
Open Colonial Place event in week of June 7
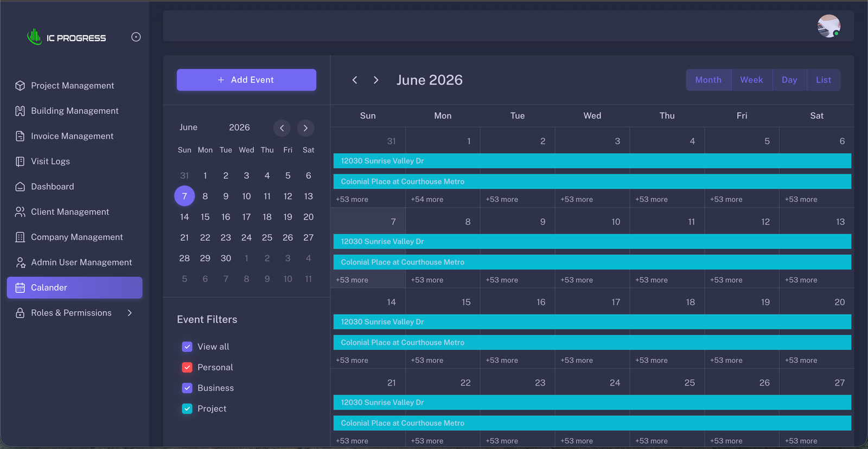point(592,262)
